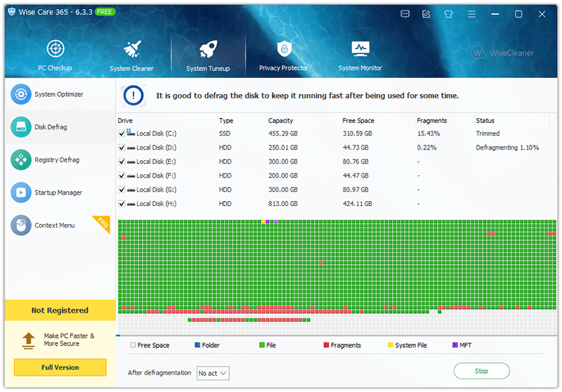Select Registry Defrag in the sidebar
Screen dimensions: 562x392
[x=60, y=159]
